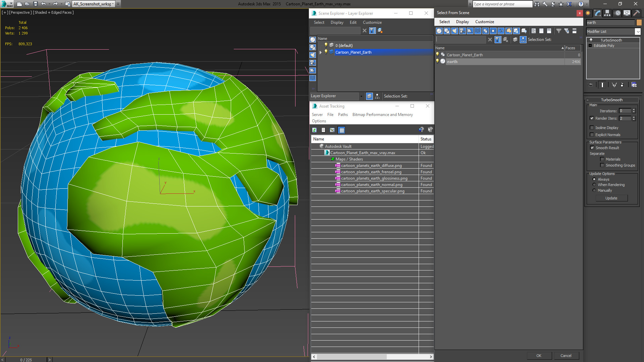The width and height of the screenshot is (644, 362).
Task: Click the undo arrow in title bar
Action: pyautogui.click(x=43, y=4)
